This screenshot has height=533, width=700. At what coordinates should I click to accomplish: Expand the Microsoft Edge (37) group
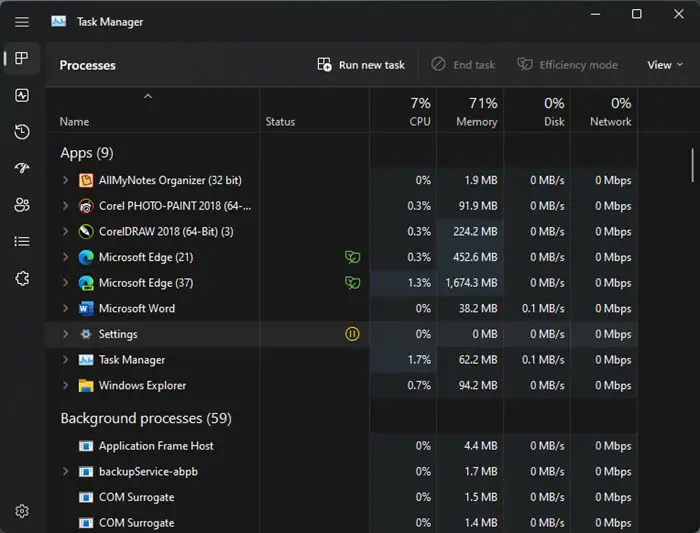(x=65, y=283)
